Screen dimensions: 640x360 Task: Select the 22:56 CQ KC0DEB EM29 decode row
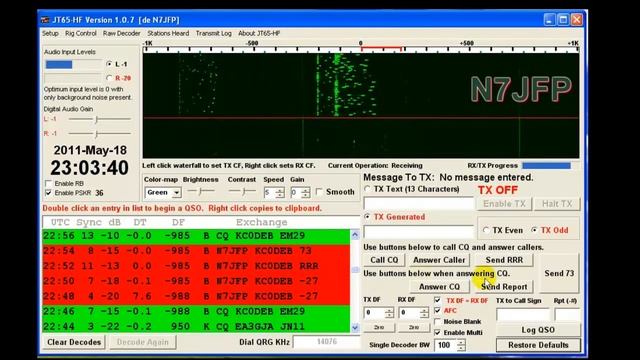click(196, 236)
